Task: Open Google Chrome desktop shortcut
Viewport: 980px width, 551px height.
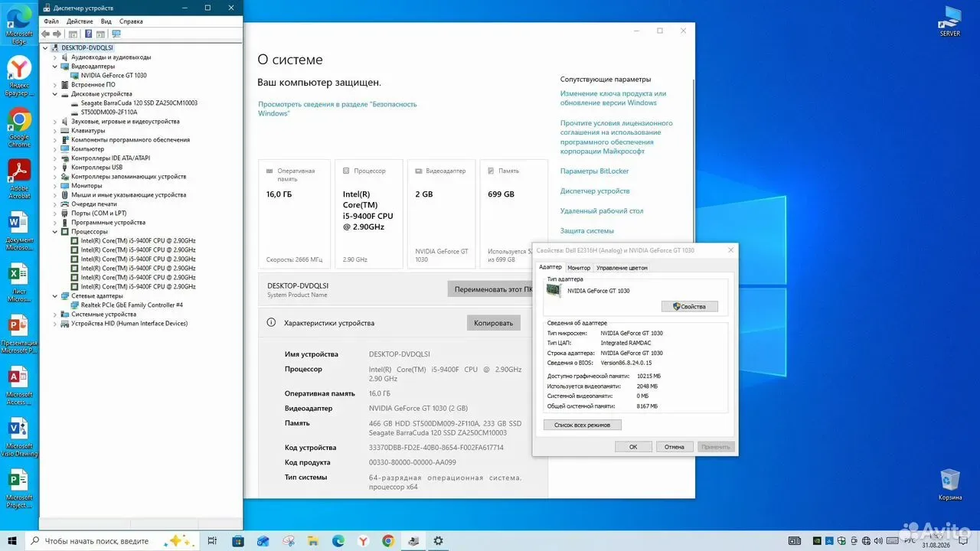Action: (19, 127)
